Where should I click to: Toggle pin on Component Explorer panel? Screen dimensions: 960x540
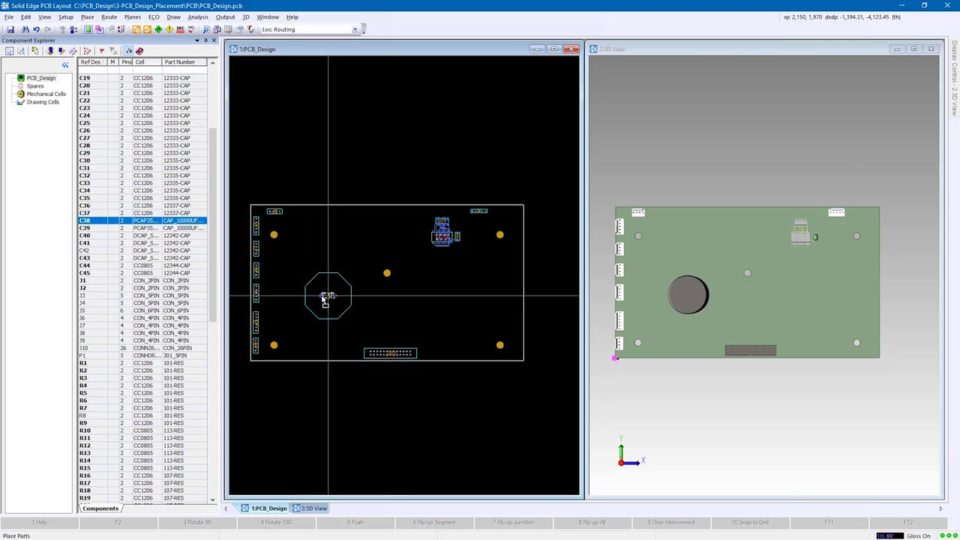pos(205,40)
